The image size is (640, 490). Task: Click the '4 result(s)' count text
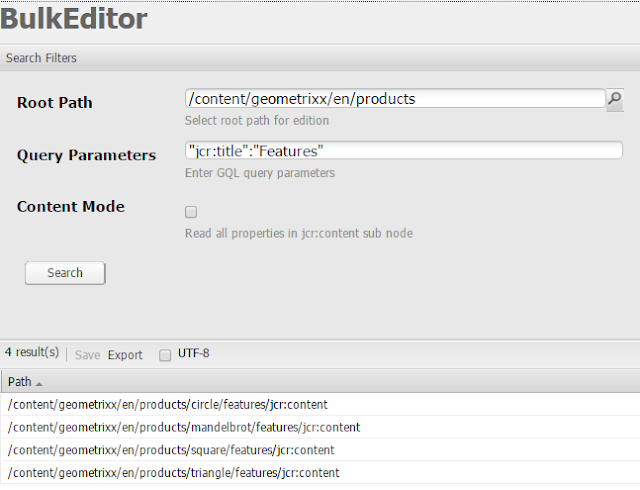[32, 352]
